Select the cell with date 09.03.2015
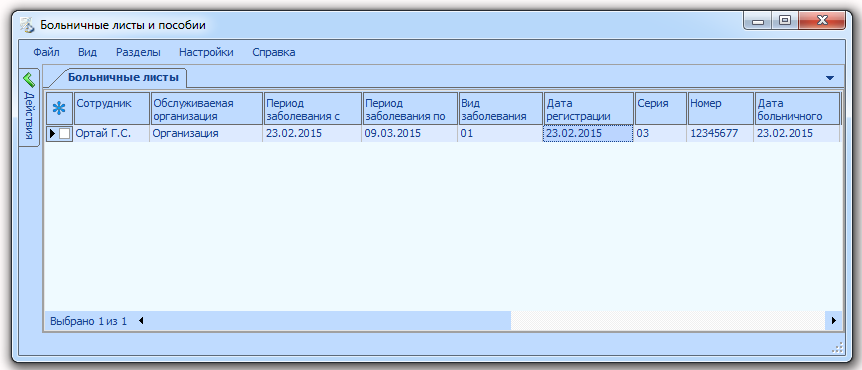 pos(410,133)
